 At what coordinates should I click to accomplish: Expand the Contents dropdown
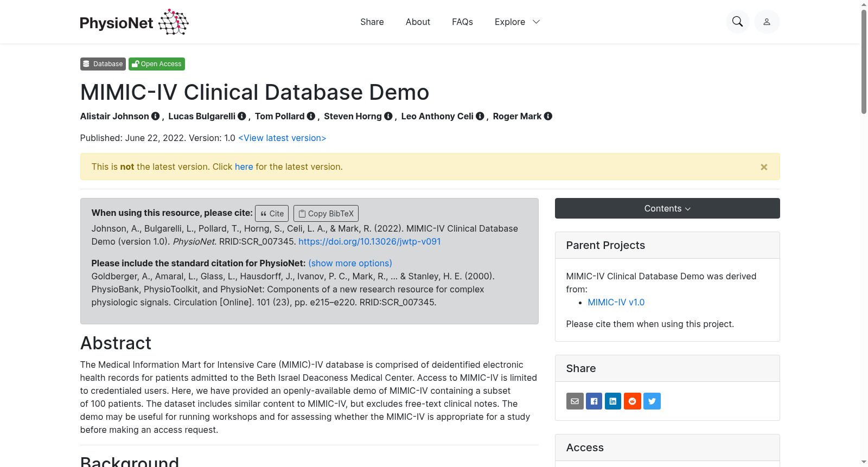point(667,208)
